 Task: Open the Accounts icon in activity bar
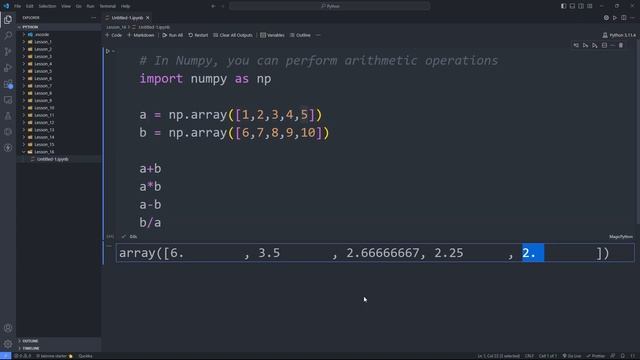click(x=8, y=328)
